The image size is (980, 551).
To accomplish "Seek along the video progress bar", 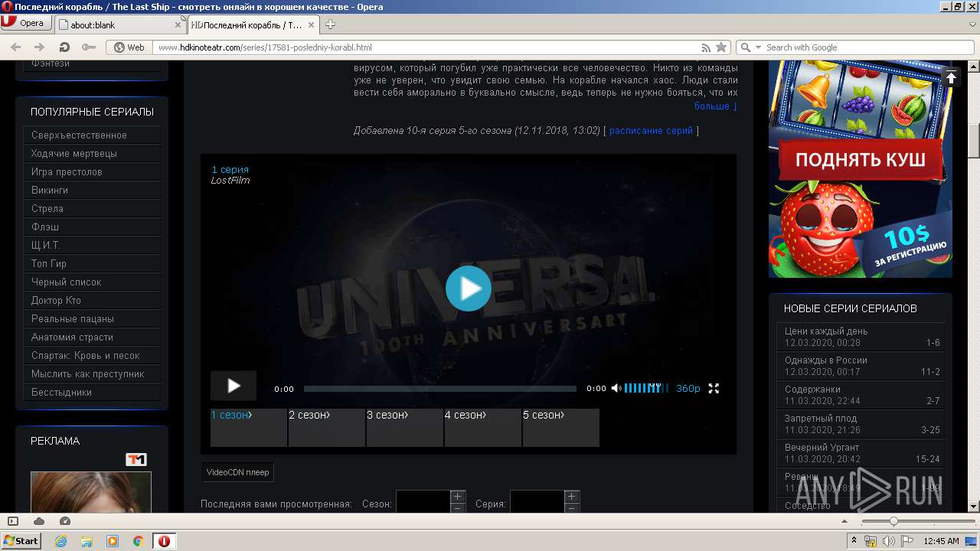I will (x=440, y=389).
